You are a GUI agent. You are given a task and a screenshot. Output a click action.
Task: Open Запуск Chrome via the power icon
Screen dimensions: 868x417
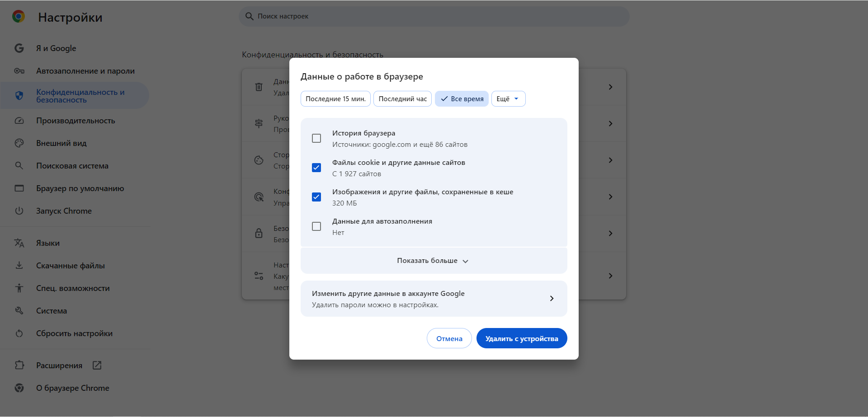pos(19,211)
